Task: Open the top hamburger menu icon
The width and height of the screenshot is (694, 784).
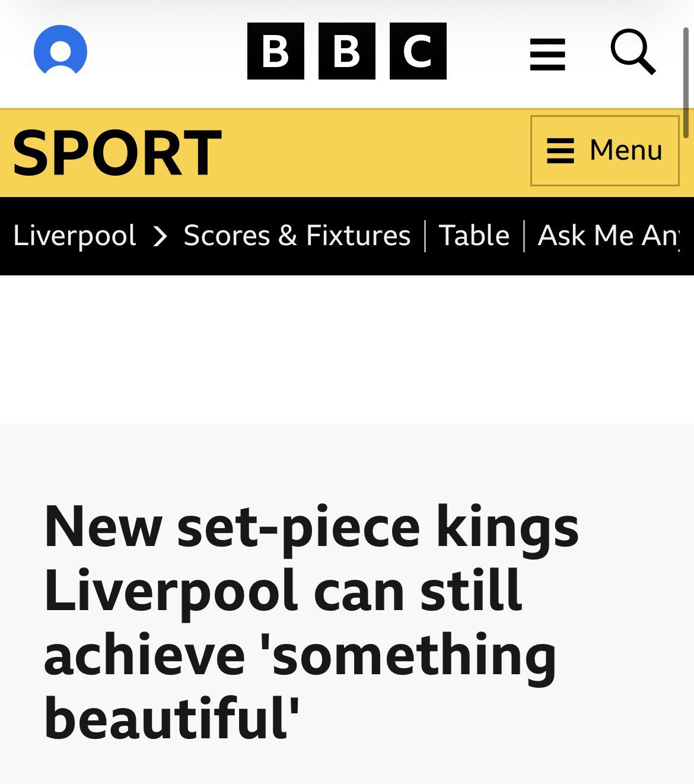Action: point(547,54)
